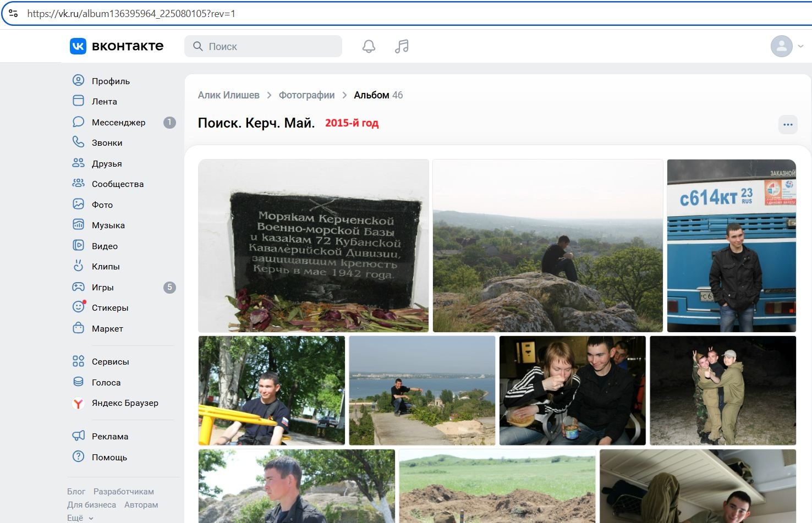Click the Стикеры smiley icon
This screenshot has width=812, height=523.
pos(79,307)
